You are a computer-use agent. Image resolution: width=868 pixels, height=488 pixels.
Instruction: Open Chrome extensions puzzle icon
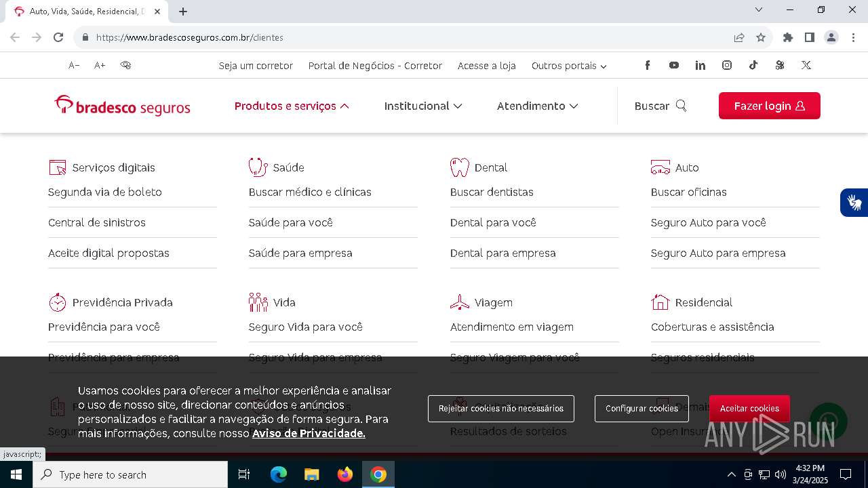coord(788,37)
